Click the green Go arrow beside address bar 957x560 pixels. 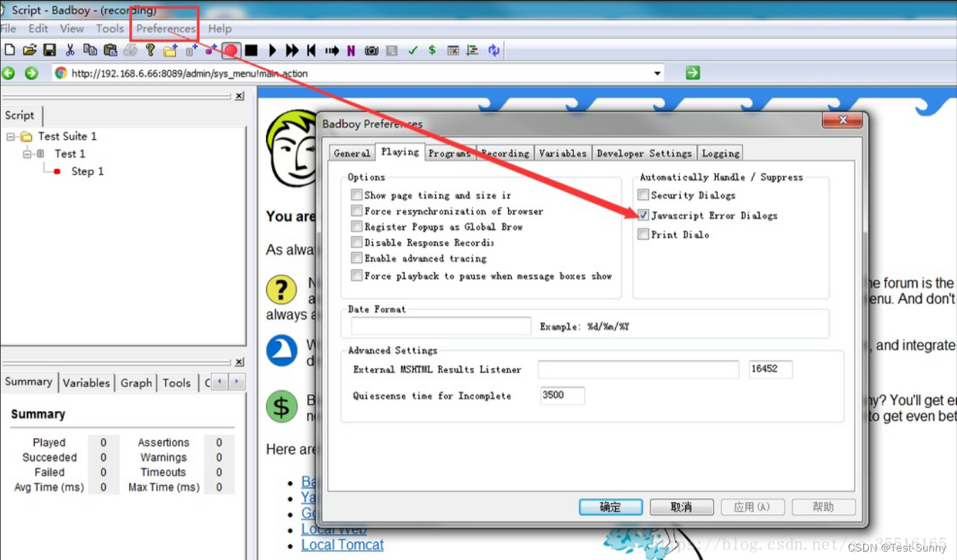tap(692, 72)
